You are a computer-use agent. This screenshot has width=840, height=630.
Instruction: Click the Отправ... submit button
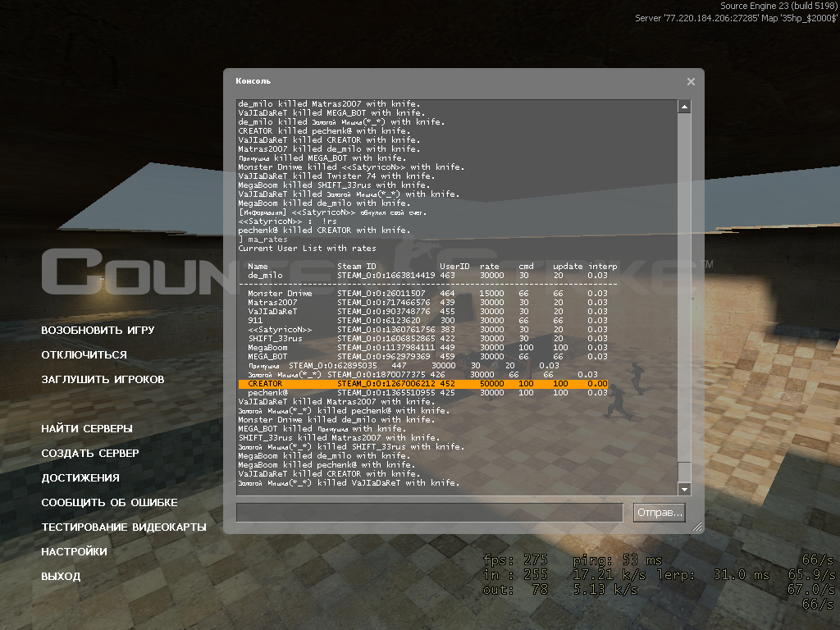click(x=660, y=513)
